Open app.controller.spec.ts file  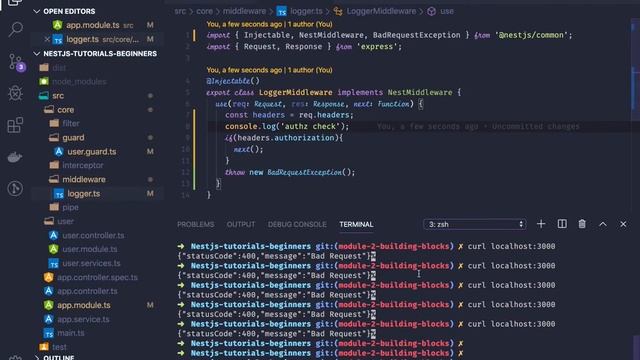point(97,277)
